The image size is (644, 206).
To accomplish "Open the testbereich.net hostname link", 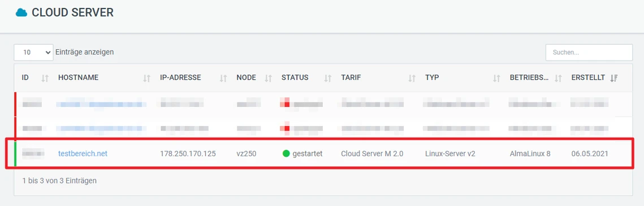I will (x=83, y=154).
